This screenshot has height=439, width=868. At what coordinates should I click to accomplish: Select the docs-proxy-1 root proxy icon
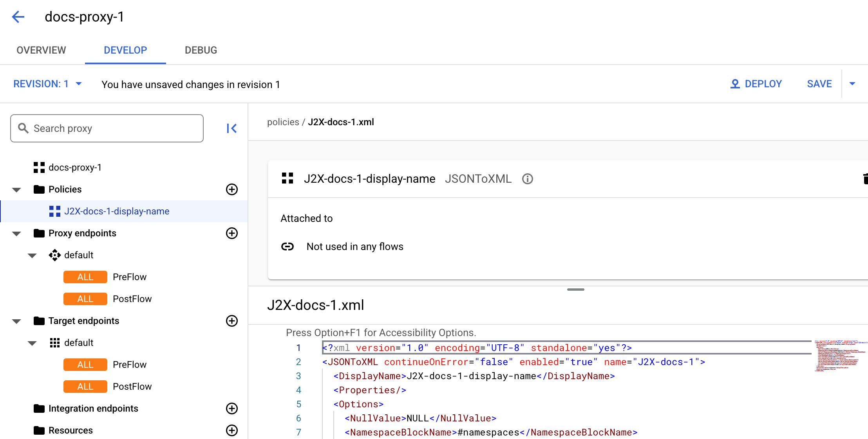pyautogui.click(x=39, y=167)
